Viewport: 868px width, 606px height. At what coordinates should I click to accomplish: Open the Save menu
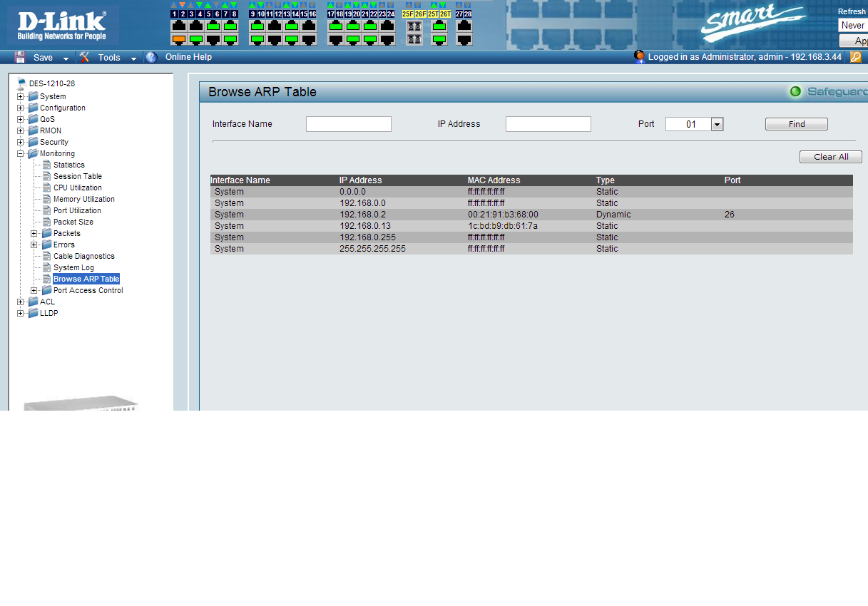click(43, 57)
